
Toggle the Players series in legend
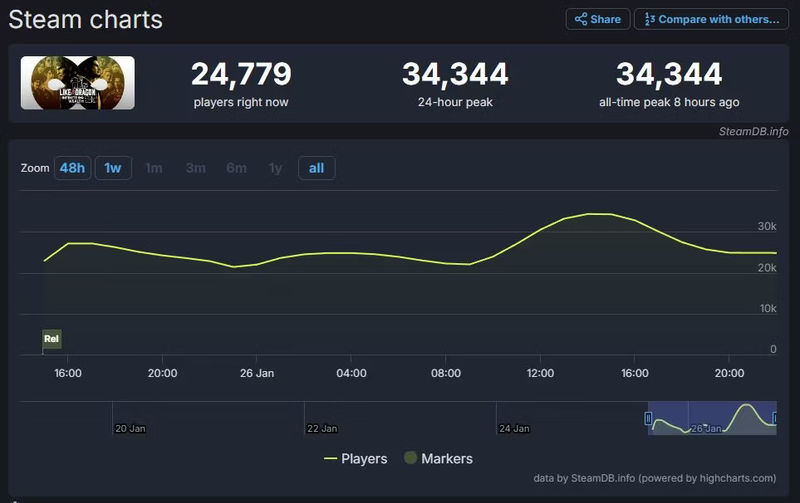tap(356, 459)
